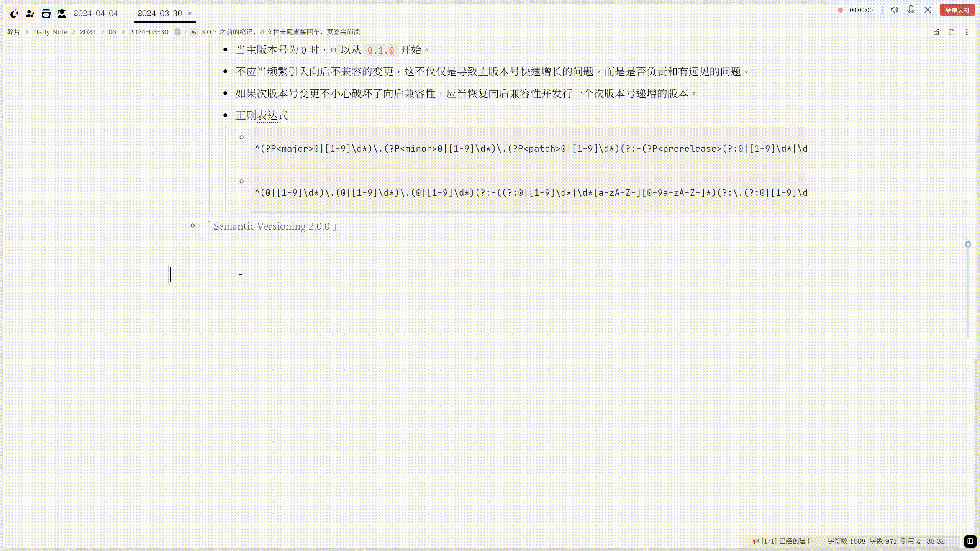Click the document icon after 2024-03-30 breadcrumb
Viewport: 980px width, 551px height.
tap(177, 32)
